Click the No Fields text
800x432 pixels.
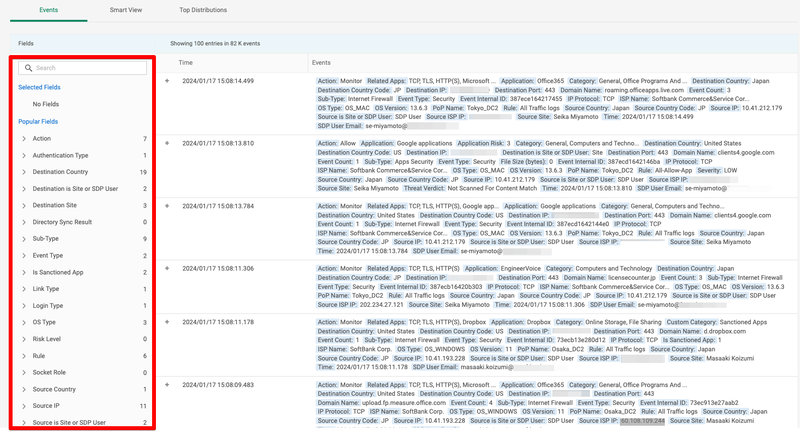pos(46,104)
